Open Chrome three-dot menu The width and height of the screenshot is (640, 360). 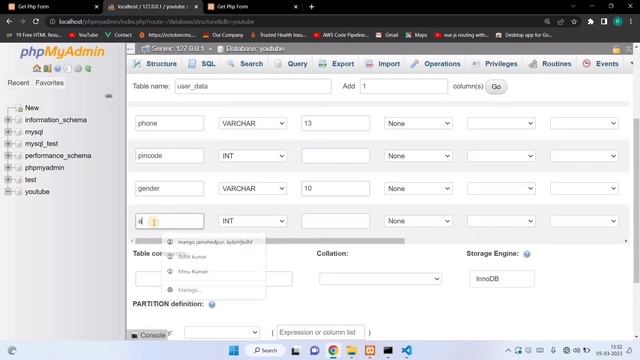tap(631, 21)
